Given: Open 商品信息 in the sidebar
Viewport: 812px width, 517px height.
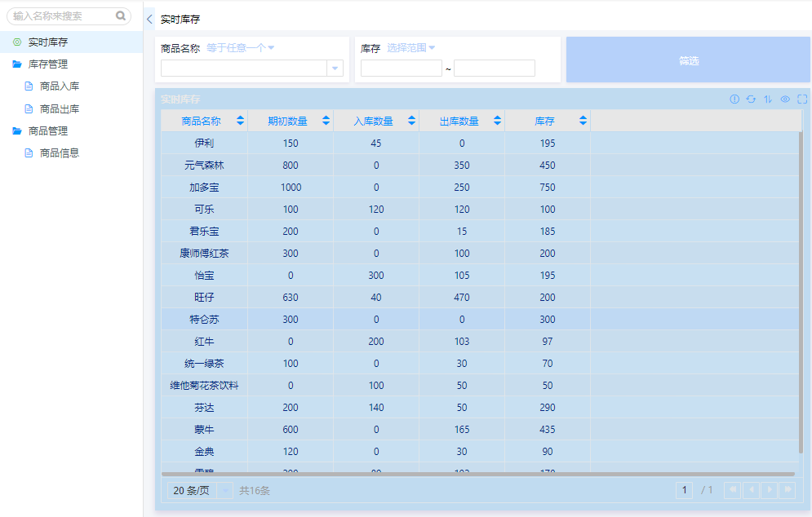Looking at the screenshot, I should tap(59, 152).
